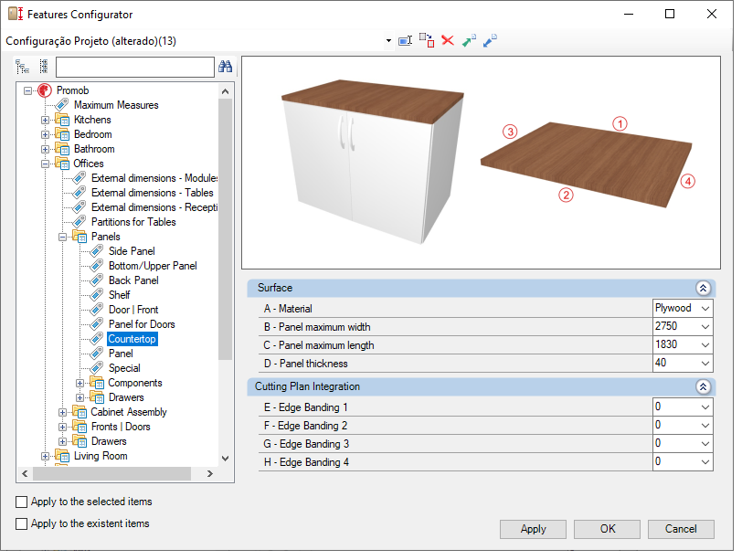Click the binoculars search icon
The image size is (742, 560).
point(225,66)
